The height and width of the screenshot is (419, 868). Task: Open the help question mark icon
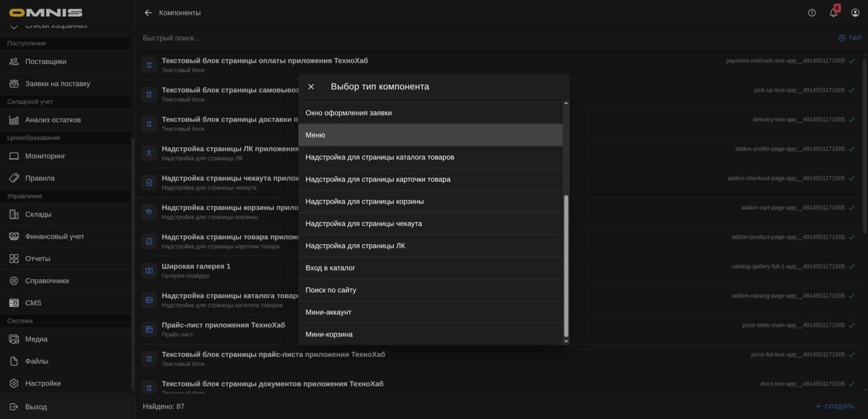point(812,13)
